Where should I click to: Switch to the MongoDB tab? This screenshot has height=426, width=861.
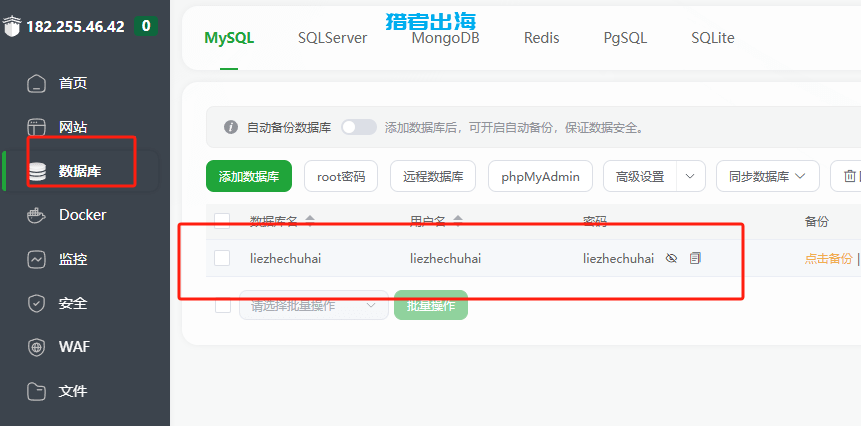445,38
